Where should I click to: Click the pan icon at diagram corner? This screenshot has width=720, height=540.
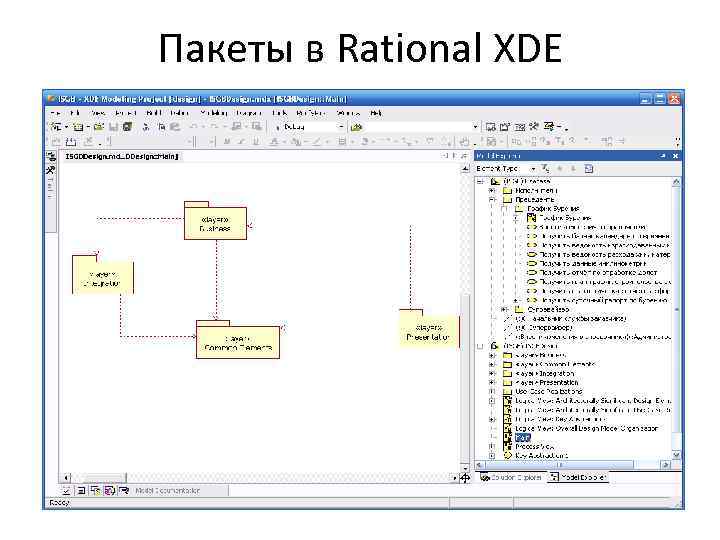coord(465,478)
